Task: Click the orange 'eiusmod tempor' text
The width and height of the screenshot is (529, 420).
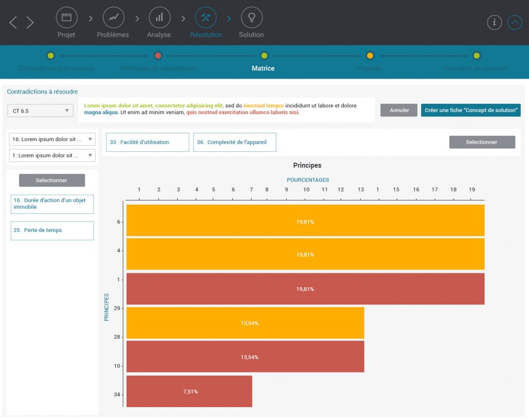Action: click(x=263, y=105)
